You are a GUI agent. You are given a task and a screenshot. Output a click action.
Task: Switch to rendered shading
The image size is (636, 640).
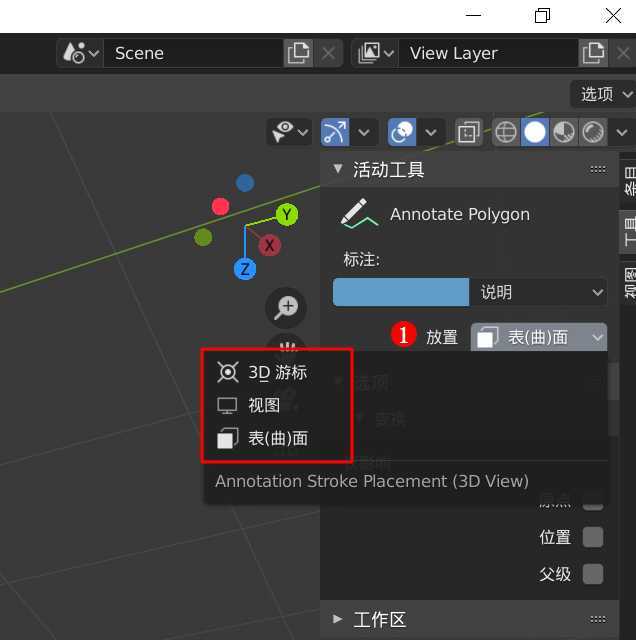(593, 132)
